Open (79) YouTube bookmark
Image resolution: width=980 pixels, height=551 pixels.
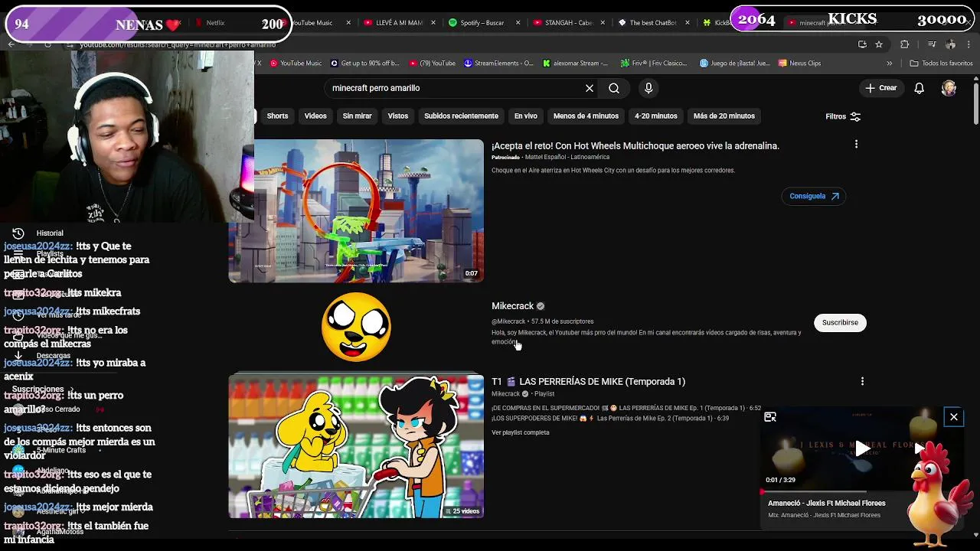(433, 63)
